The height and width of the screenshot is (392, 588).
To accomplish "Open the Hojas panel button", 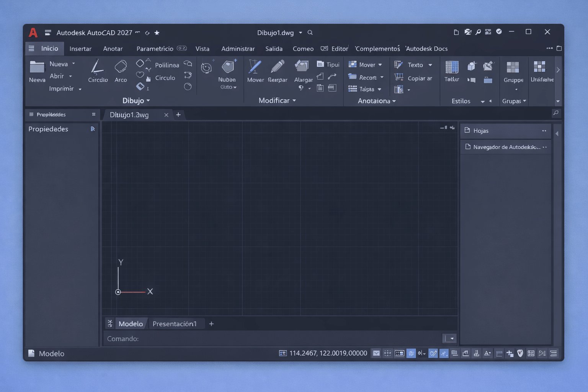I will click(x=482, y=131).
